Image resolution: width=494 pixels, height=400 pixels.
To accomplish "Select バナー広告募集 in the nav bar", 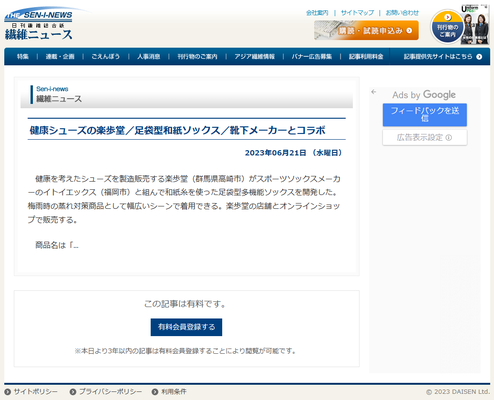I will 312,57.
